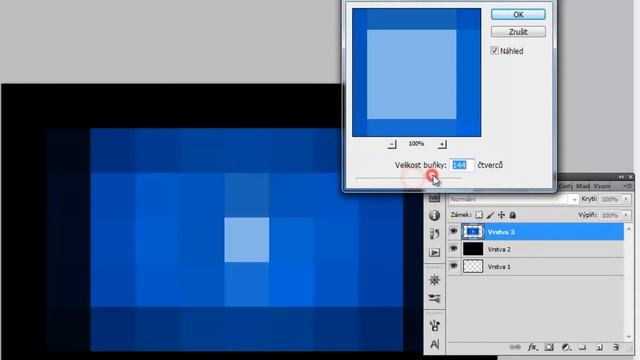
Task: Click the light blue center tile on canvas
Action: [247, 240]
